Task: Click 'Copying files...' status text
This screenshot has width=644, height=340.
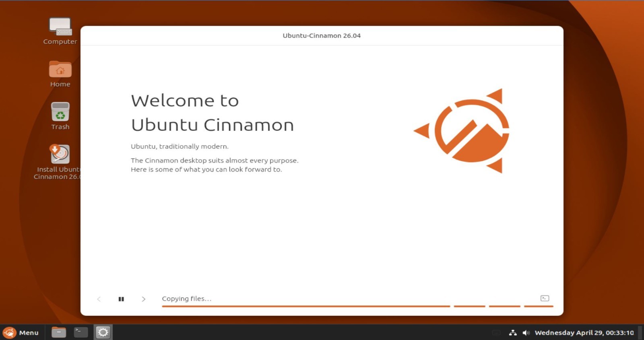Action: click(186, 299)
